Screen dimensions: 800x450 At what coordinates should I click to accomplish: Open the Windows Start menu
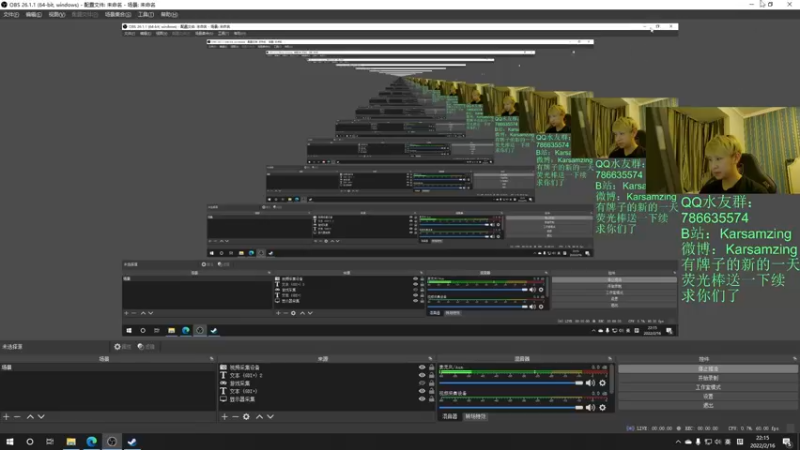coord(10,441)
